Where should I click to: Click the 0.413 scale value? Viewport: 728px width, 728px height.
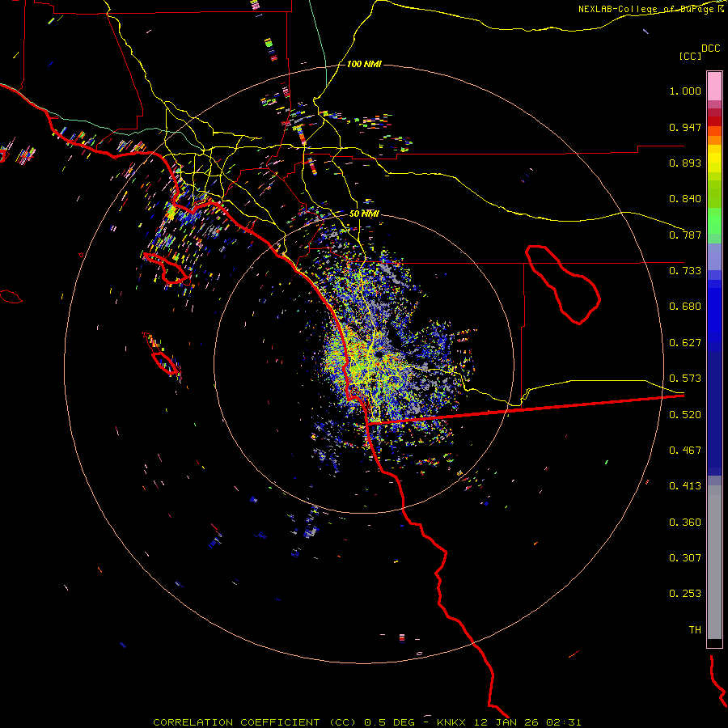685,486
